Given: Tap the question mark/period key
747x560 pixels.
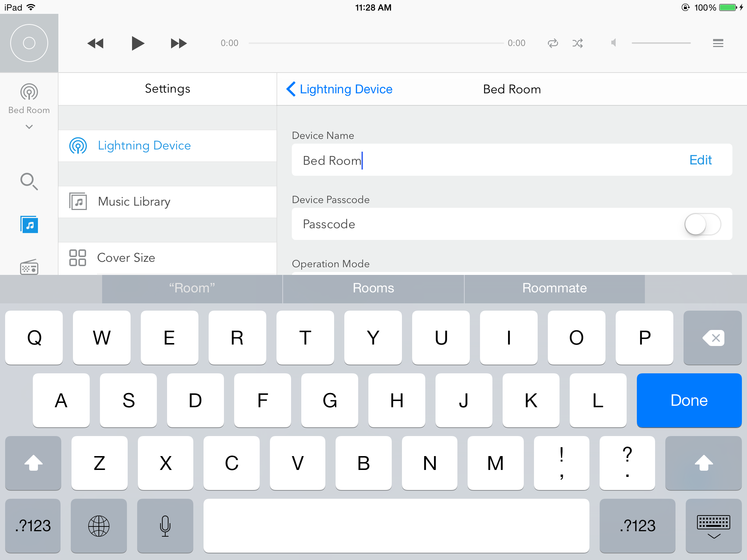Looking at the screenshot, I should [x=627, y=463].
